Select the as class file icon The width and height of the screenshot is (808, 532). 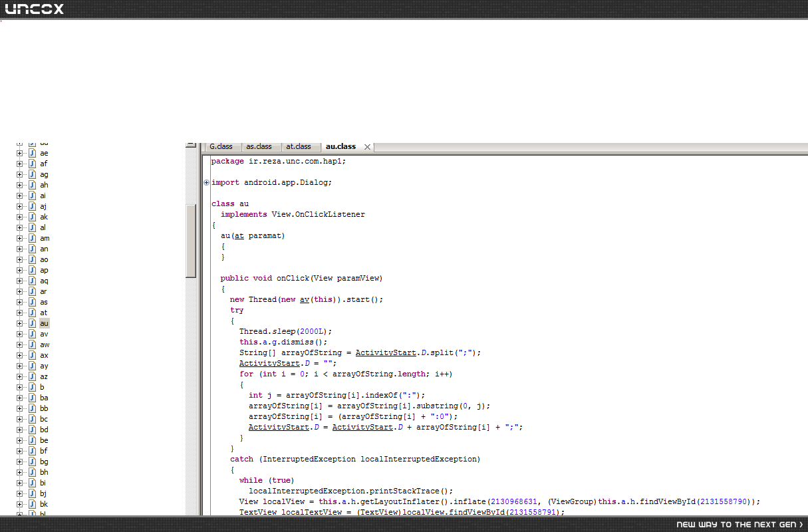point(31,302)
